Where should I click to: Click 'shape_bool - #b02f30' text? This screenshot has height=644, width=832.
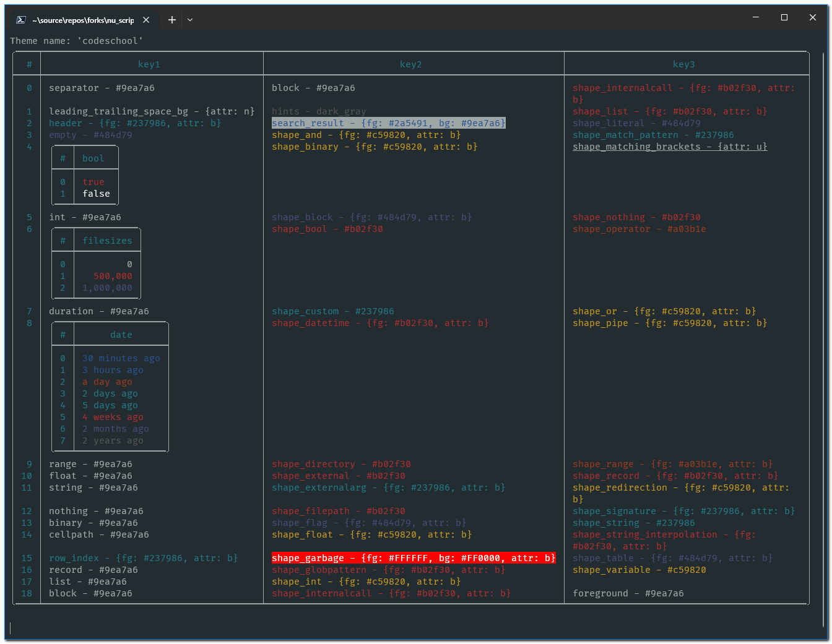[327, 229]
